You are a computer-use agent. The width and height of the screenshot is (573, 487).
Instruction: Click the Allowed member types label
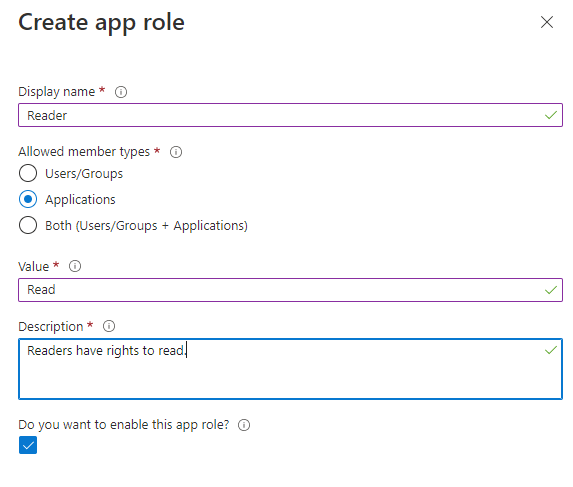click(x=84, y=152)
